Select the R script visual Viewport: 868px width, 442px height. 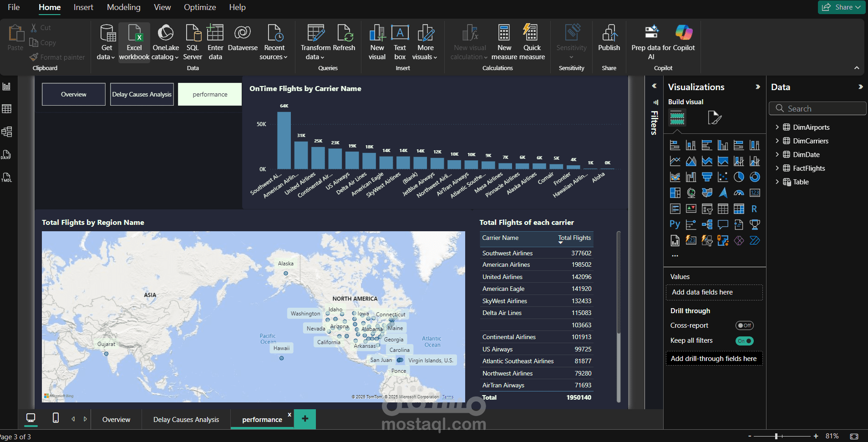coord(755,209)
